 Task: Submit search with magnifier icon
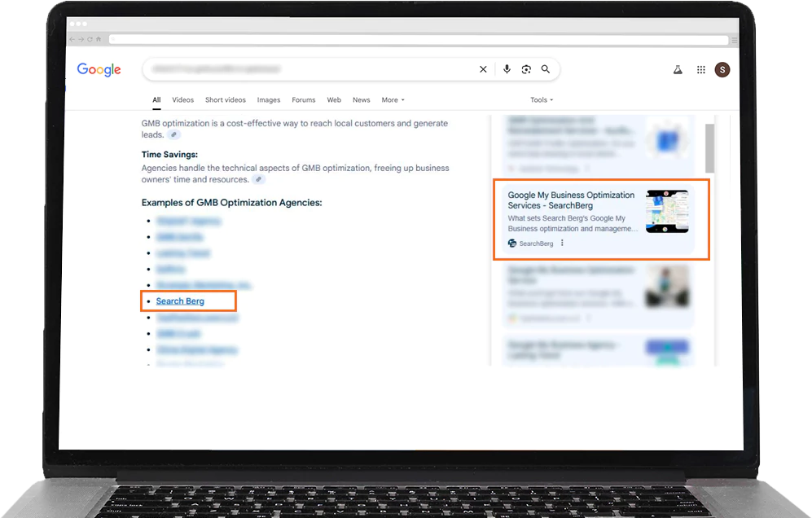(546, 69)
